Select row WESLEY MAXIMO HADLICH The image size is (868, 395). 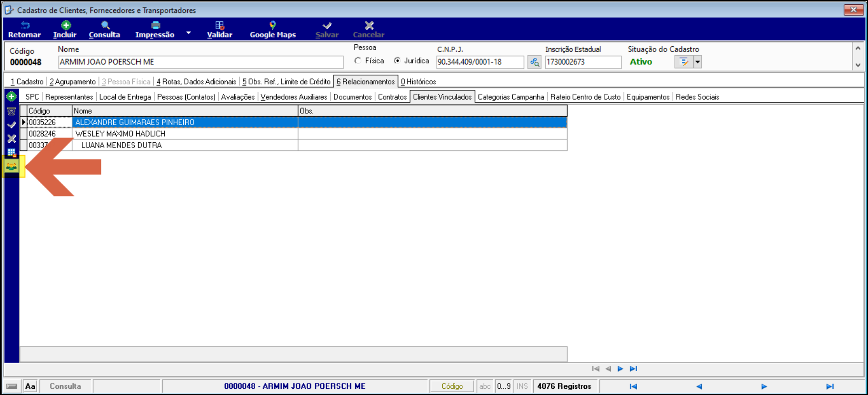[x=297, y=134]
